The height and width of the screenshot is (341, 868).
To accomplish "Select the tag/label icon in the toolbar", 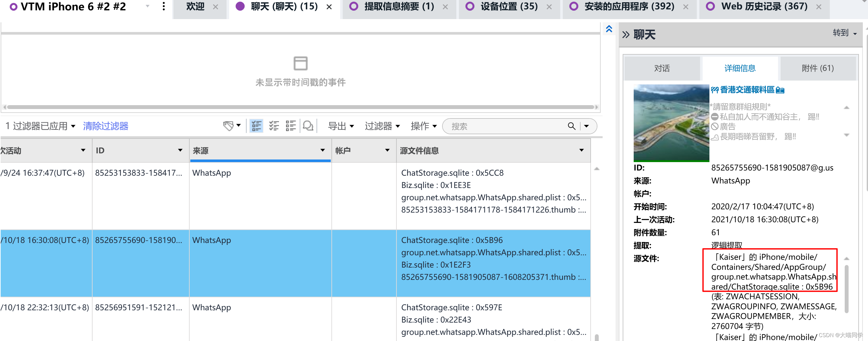I will (228, 126).
